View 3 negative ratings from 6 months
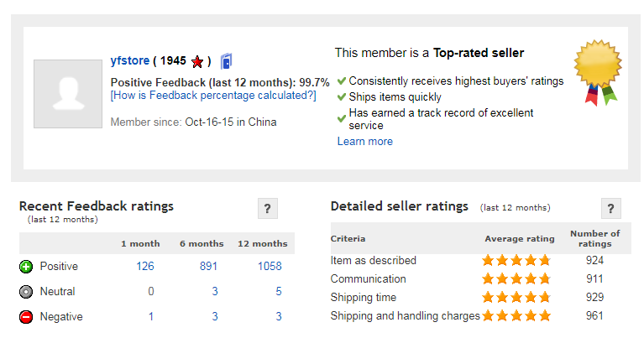Screen dimensions: 644x338 point(215,316)
